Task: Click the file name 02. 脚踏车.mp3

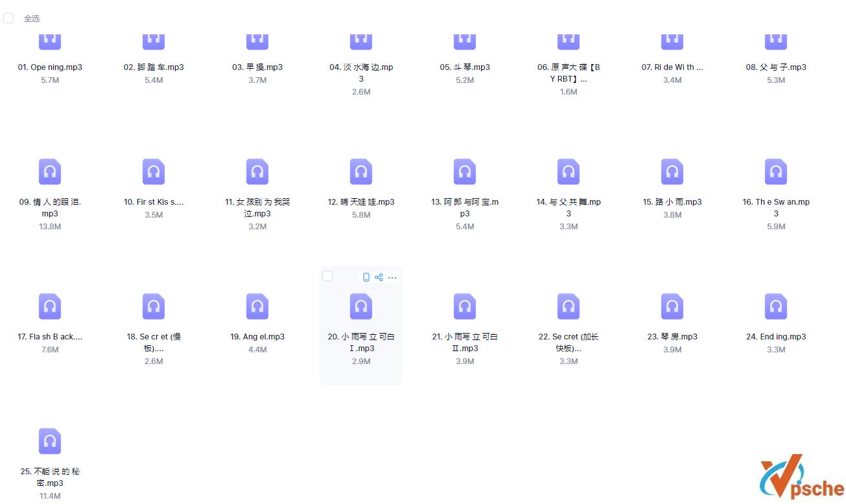Action: (x=154, y=67)
